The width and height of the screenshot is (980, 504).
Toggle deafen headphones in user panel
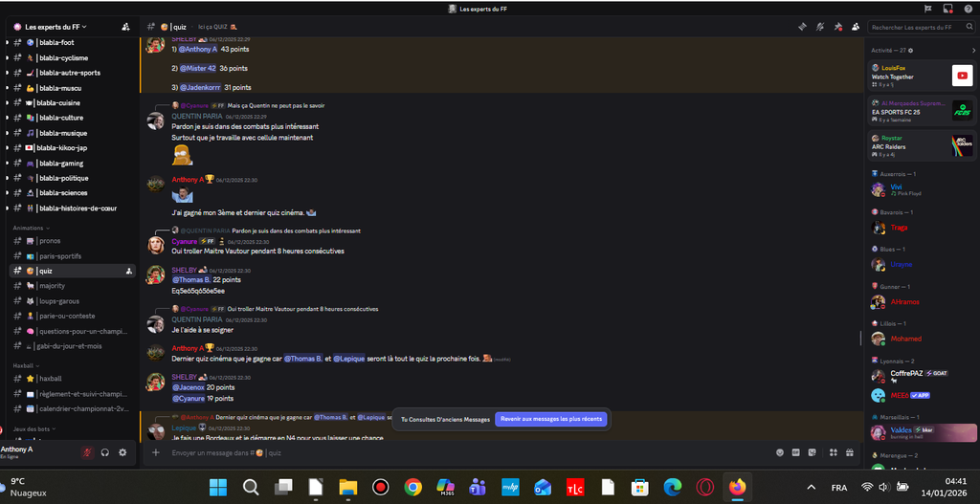(105, 452)
